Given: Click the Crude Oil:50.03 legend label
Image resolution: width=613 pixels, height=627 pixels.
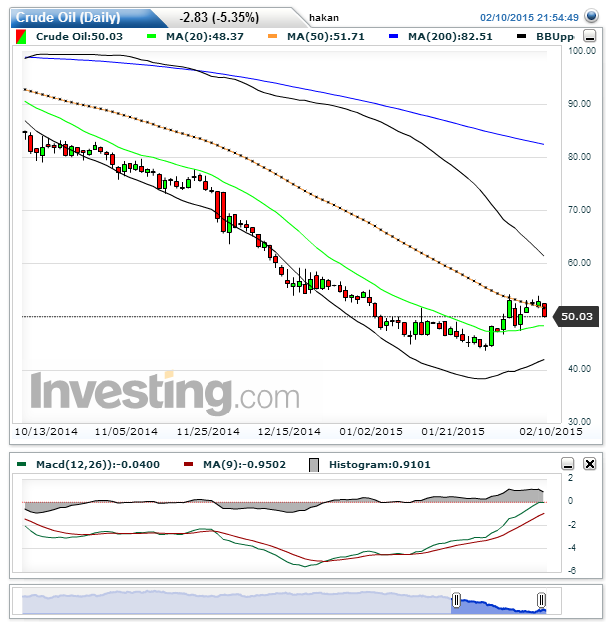Looking at the screenshot, I should click(x=79, y=37).
